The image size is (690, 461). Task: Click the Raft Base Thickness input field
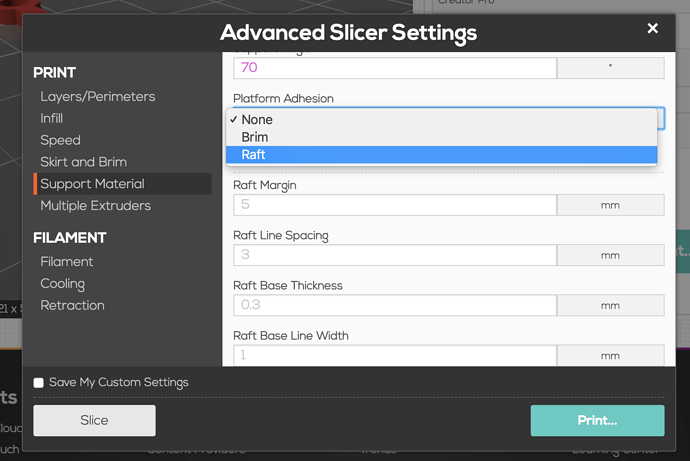pyautogui.click(x=395, y=305)
